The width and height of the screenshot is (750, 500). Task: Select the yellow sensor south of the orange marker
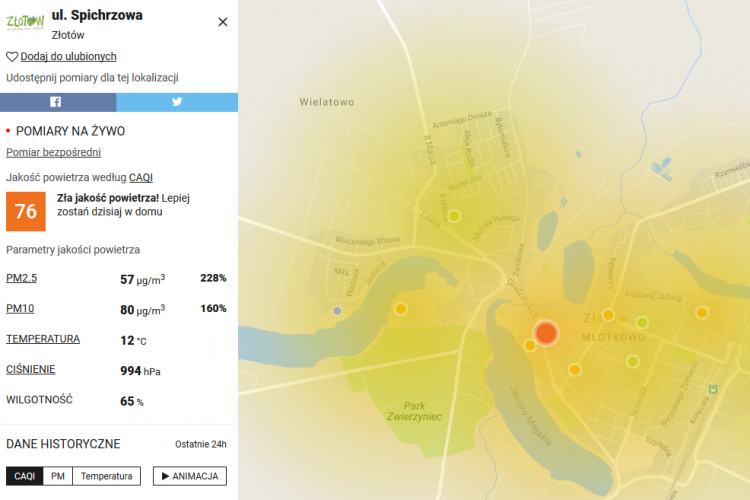(x=575, y=370)
